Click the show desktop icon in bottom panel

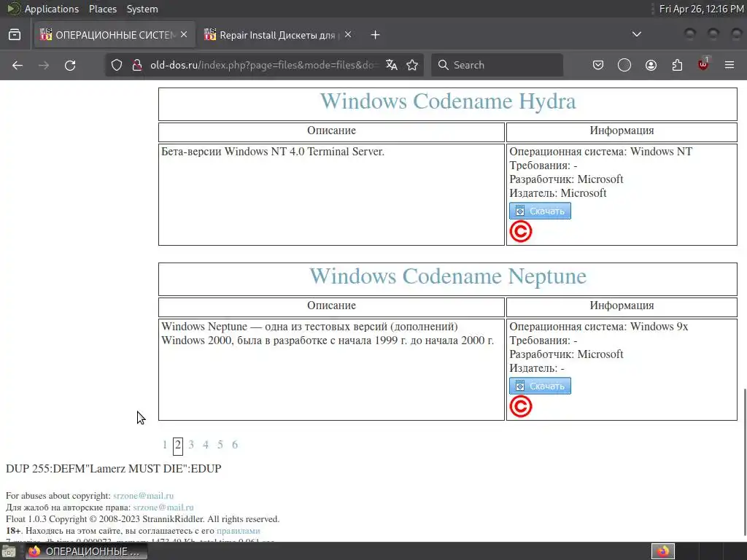(9, 551)
